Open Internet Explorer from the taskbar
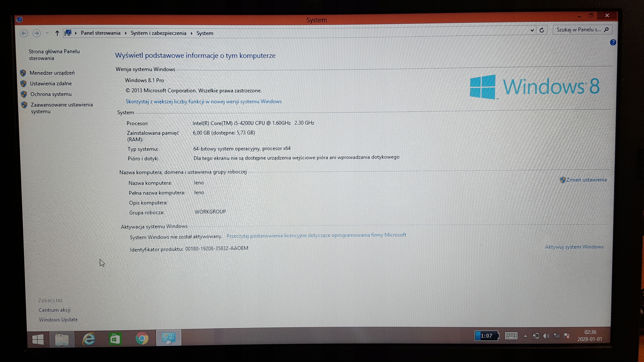 (89, 339)
